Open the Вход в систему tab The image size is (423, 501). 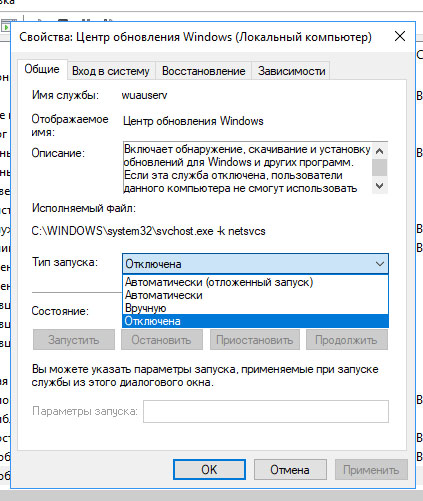111,71
